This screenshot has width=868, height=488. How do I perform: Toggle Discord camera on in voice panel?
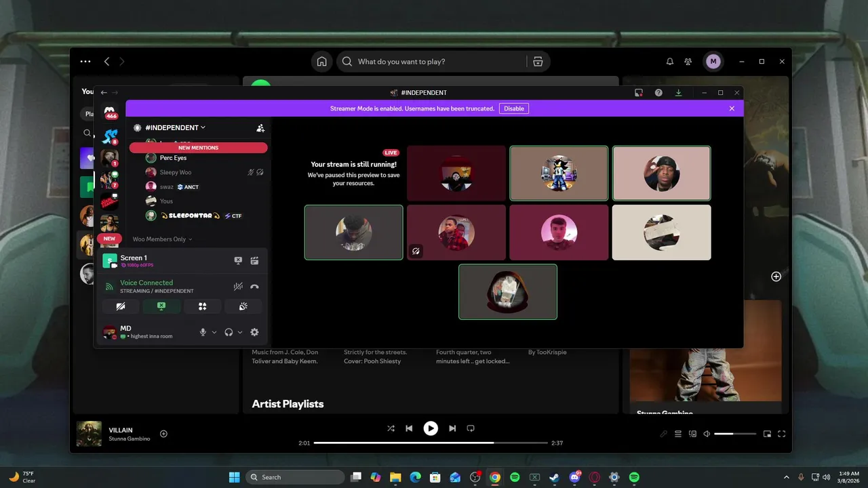pyautogui.click(x=121, y=306)
